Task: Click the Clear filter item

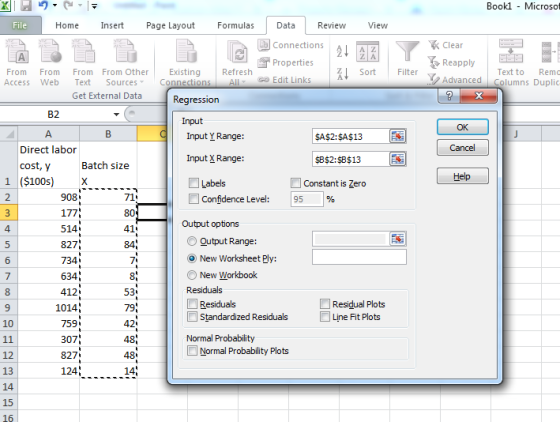Action: (446, 45)
